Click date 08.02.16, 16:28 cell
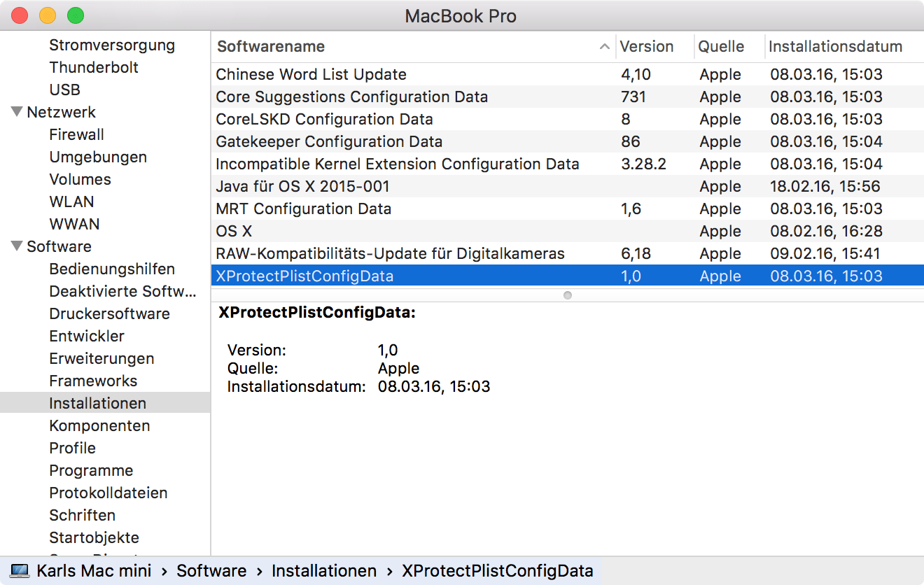Screen dimensions: 924x585 click(827, 231)
